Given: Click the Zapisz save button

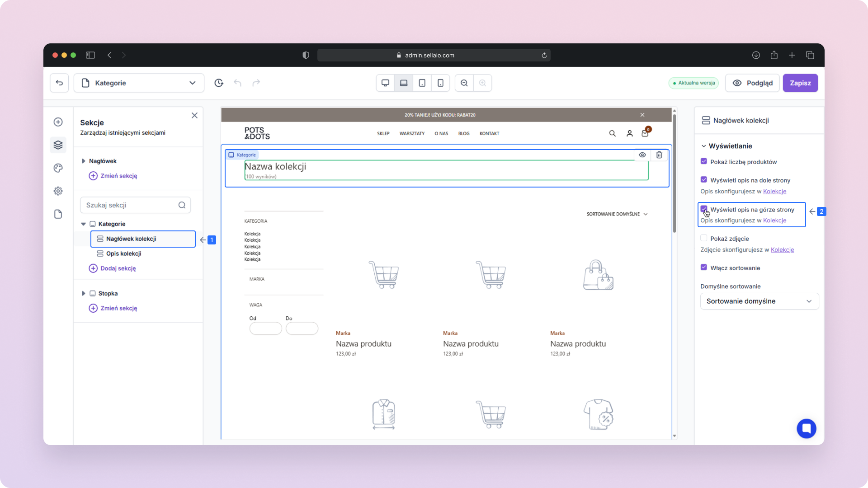Looking at the screenshot, I should pyautogui.click(x=800, y=83).
